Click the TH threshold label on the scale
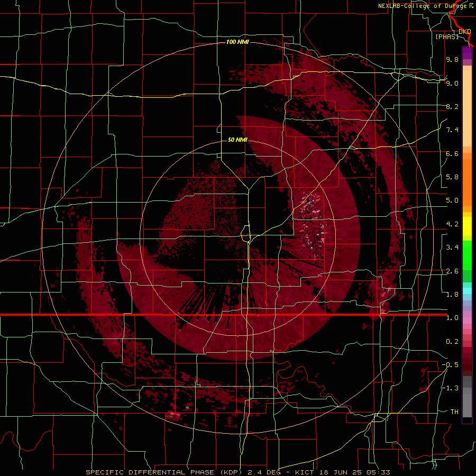Screen dimensions: 476x476 (454, 412)
